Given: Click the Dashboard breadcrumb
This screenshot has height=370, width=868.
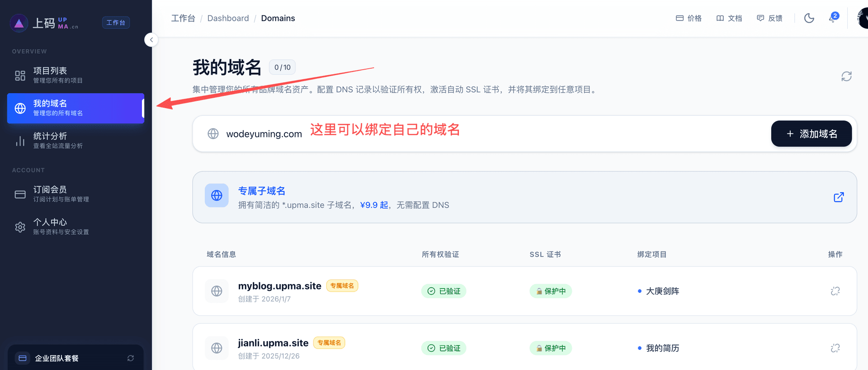Looking at the screenshot, I should click(228, 18).
